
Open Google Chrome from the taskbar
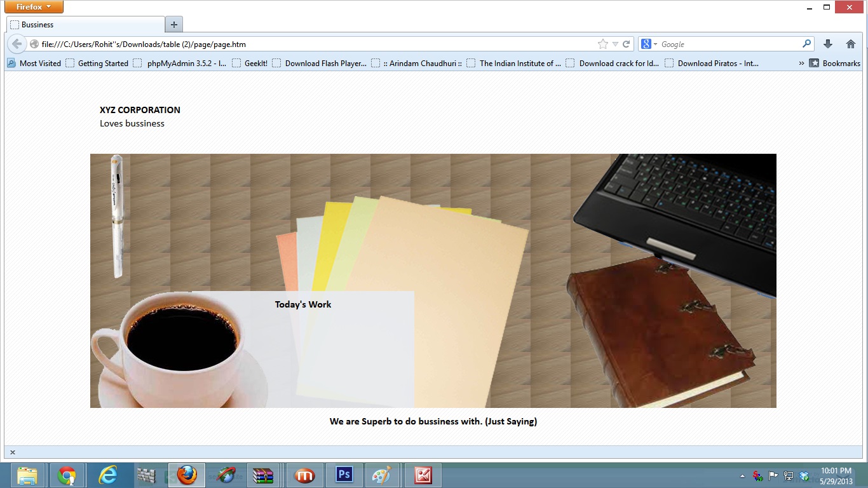pos(67,475)
